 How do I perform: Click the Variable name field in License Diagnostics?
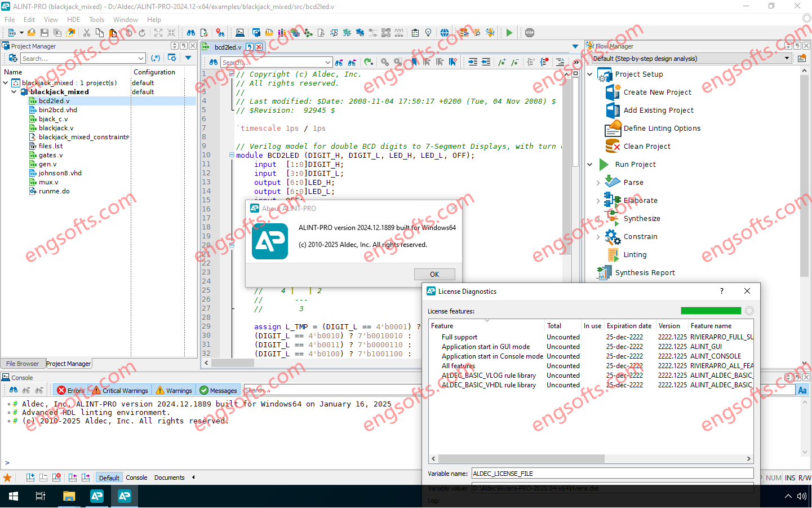[x=613, y=474]
